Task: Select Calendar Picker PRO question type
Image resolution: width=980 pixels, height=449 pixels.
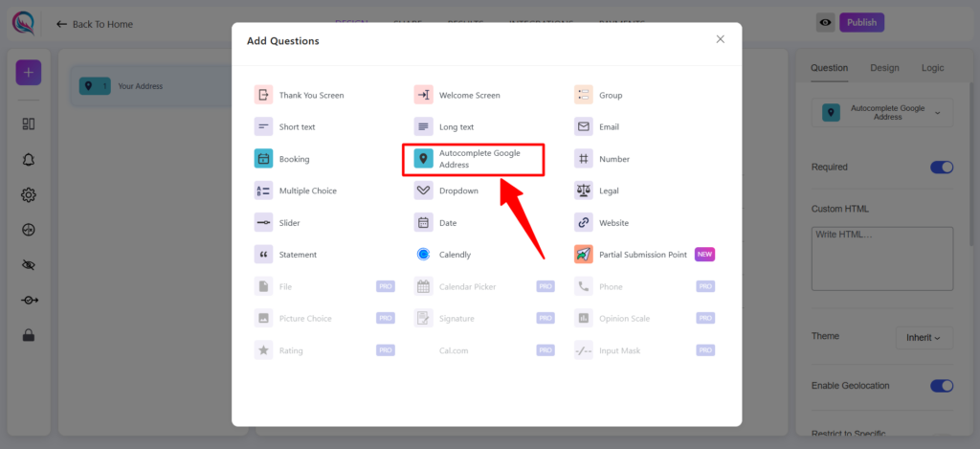Action: (483, 286)
